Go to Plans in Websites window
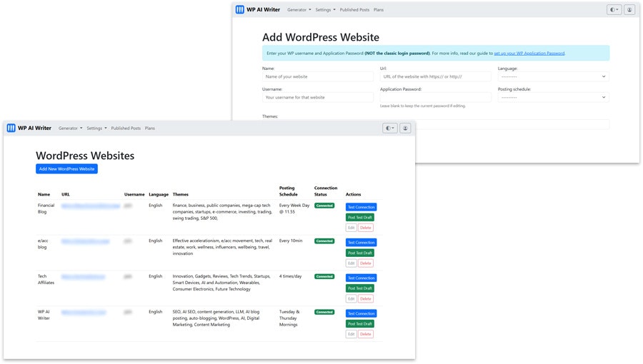643x364 pixels. [x=150, y=128]
